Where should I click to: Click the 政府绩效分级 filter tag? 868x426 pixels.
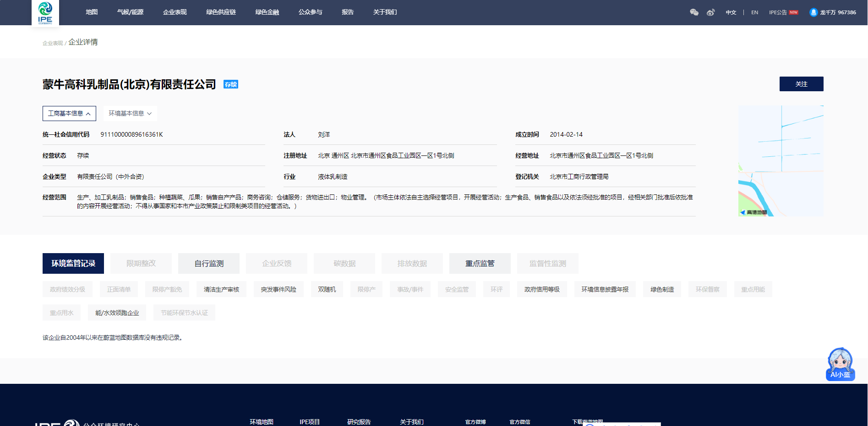67,289
